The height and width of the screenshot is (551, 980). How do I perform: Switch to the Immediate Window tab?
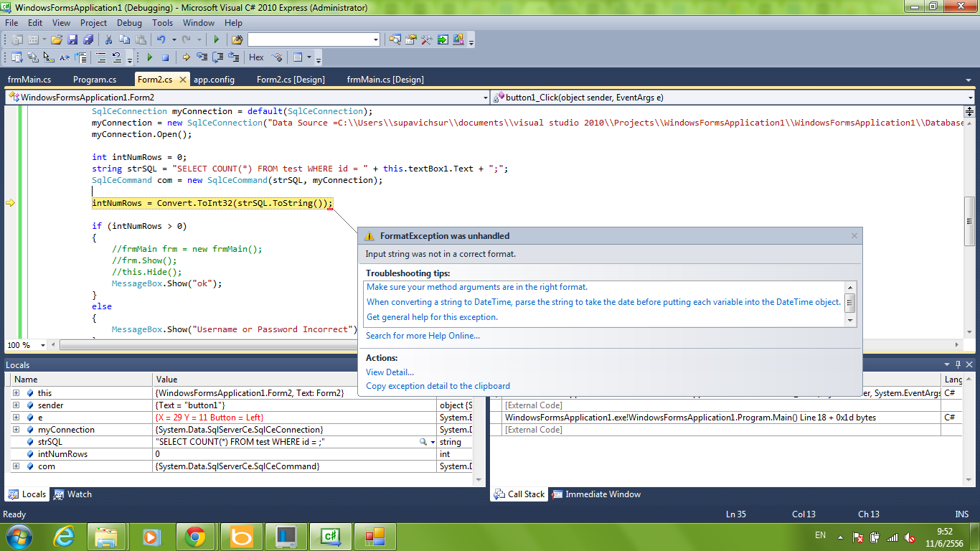coord(595,494)
